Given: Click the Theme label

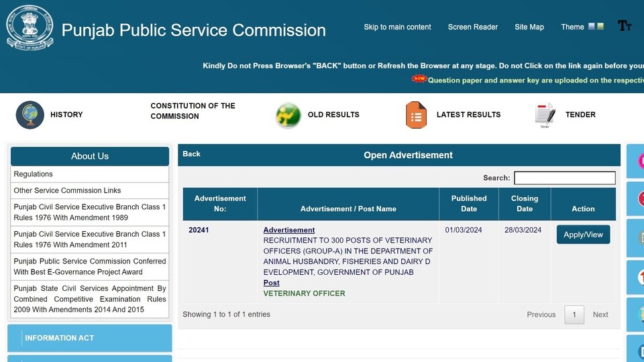Looking at the screenshot, I should tap(572, 27).
